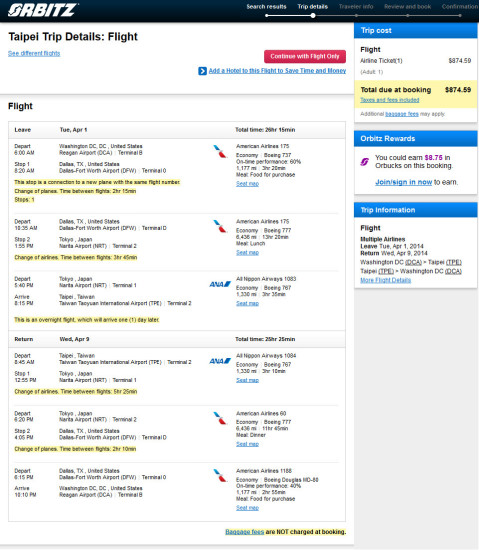The image size is (479, 550).
Task: Open Add a Hotel to this Flight link
Action: [x=277, y=71]
